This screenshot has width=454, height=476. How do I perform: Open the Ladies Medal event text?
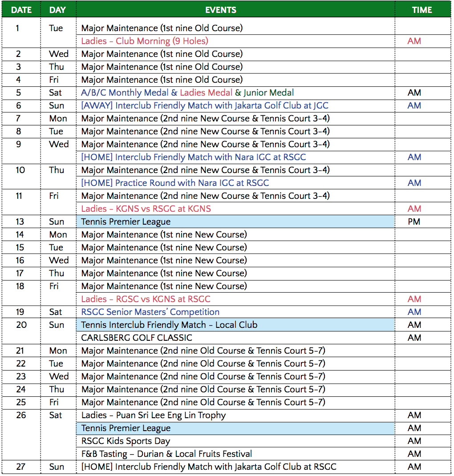coord(206,93)
